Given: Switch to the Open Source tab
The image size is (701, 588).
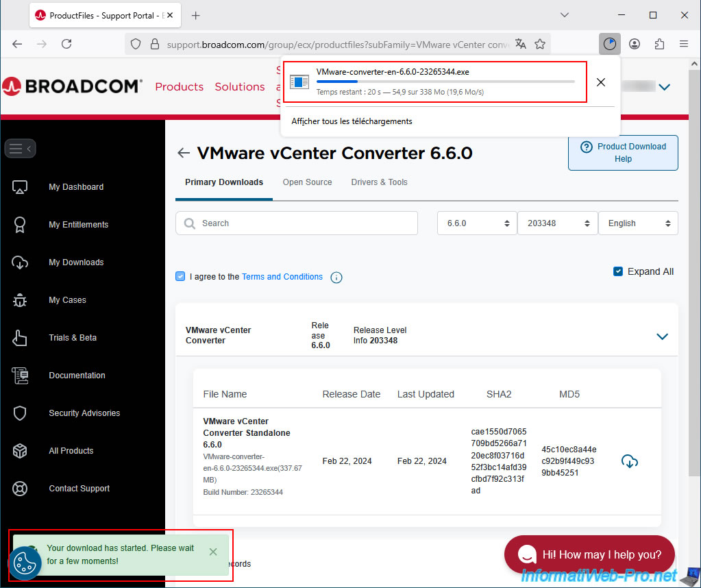Looking at the screenshot, I should click(307, 182).
